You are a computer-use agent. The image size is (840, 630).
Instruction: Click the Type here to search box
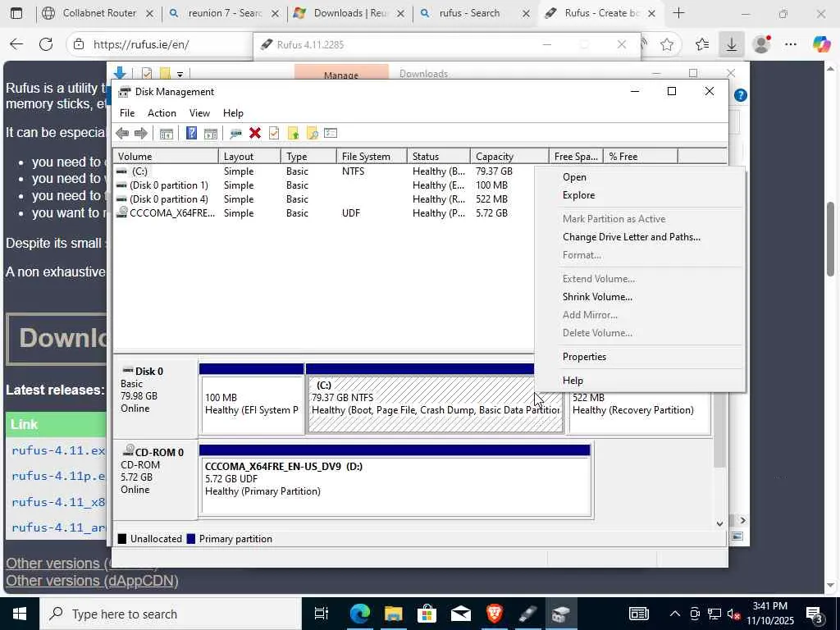click(171, 614)
